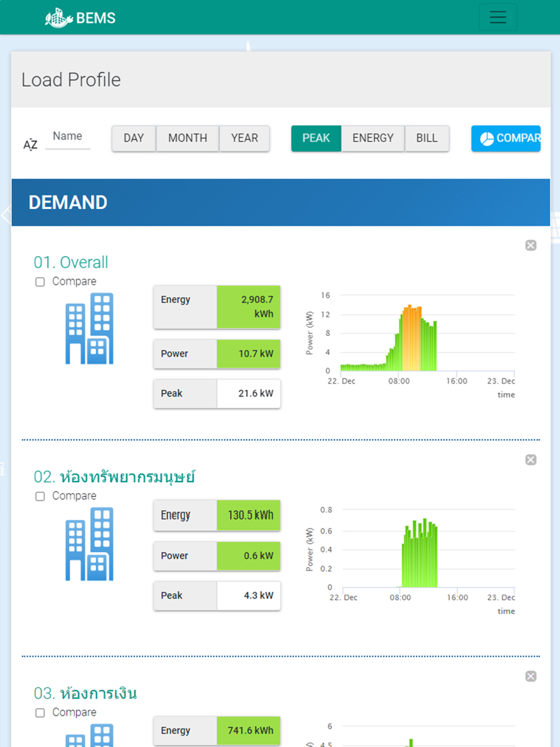Check Compare under 03. ห้องการเงิน
Image resolution: width=560 pixels, height=747 pixels.
(40, 713)
